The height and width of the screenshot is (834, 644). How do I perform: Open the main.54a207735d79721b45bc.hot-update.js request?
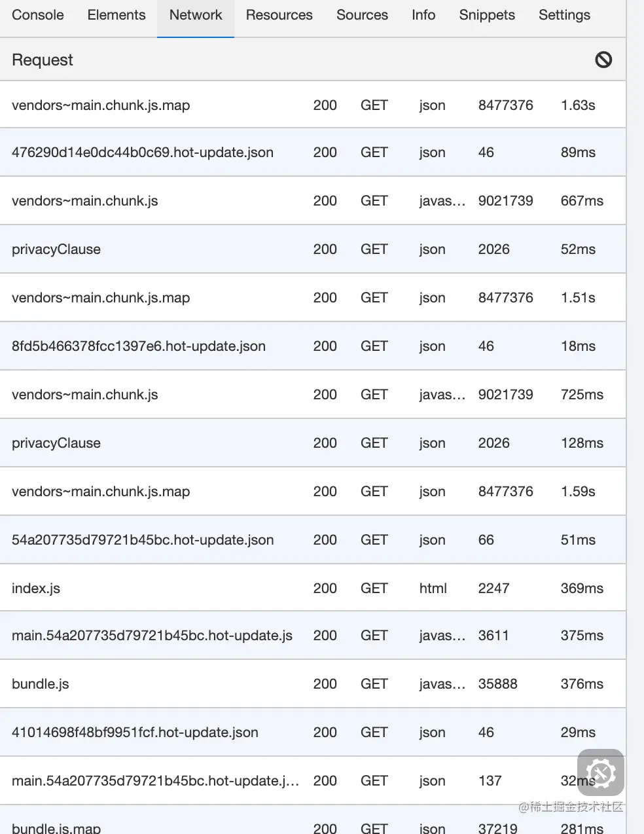[152, 636]
